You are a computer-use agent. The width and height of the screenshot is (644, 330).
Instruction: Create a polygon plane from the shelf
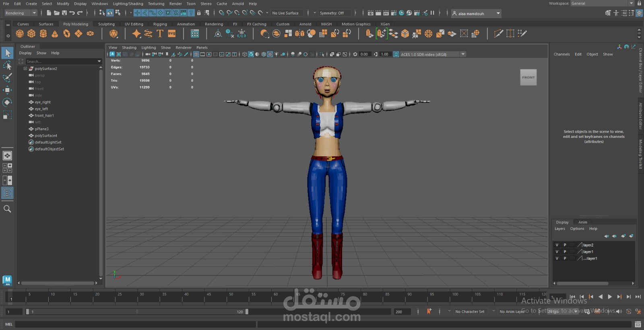(x=78, y=34)
